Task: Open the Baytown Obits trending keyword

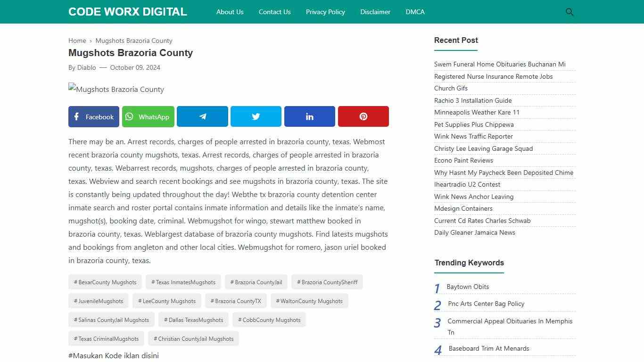Action: 468,287
